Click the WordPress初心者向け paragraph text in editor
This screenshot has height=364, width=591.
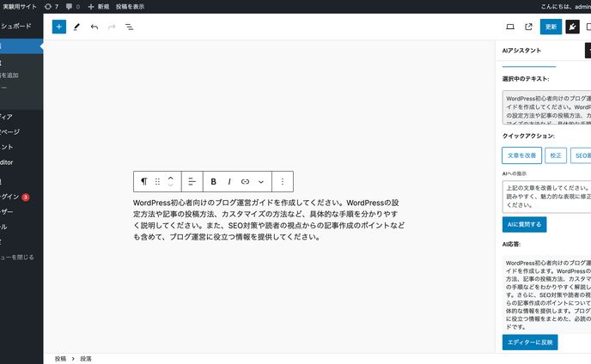269,220
